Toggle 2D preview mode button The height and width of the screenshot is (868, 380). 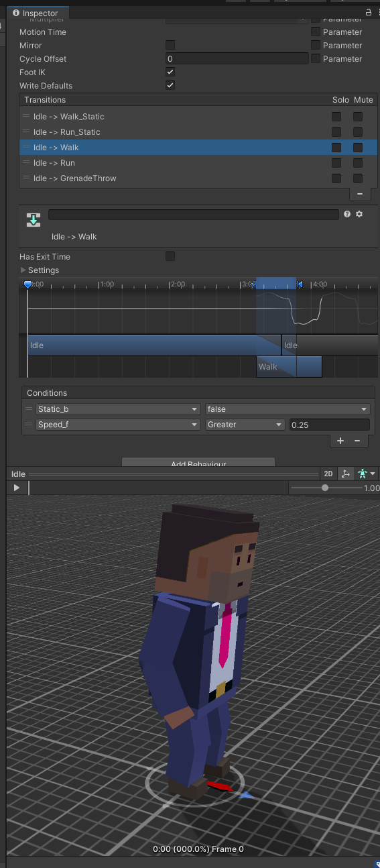coord(328,474)
